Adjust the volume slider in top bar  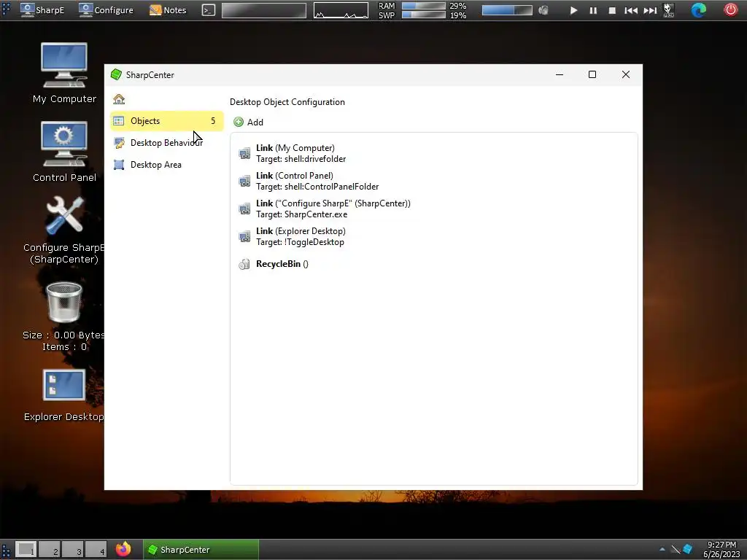(507, 10)
